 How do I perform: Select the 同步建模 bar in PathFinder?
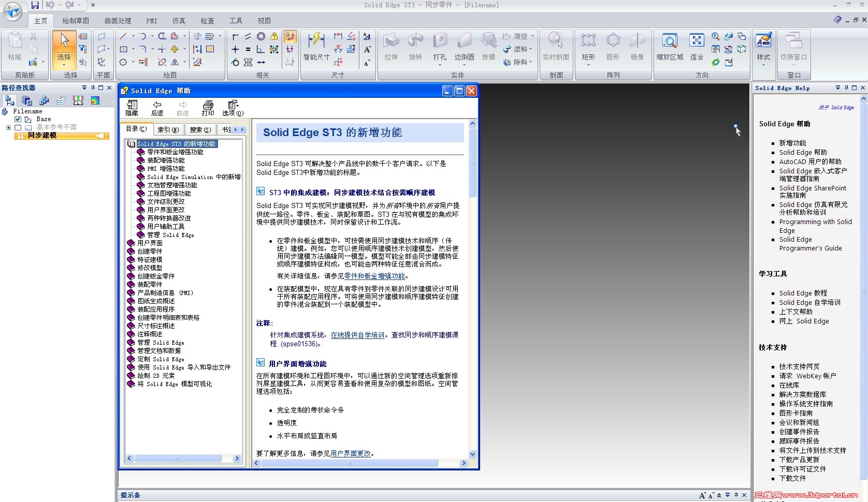coord(62,136)
